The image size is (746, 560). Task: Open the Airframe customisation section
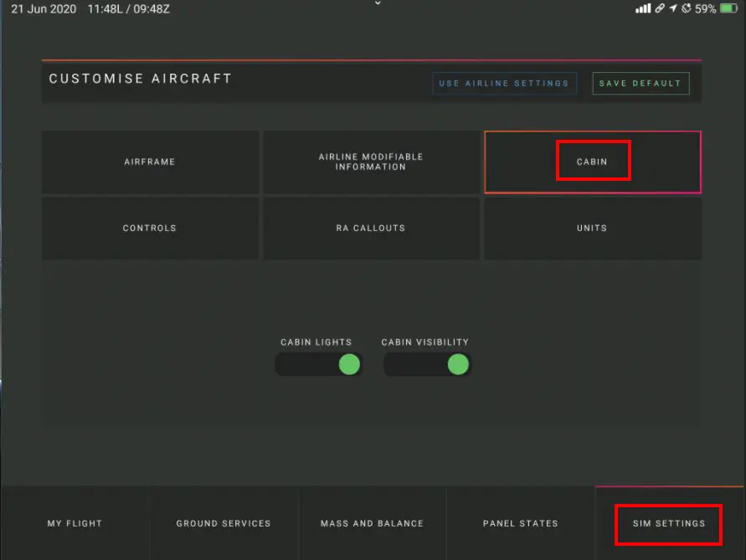(151, 162)
